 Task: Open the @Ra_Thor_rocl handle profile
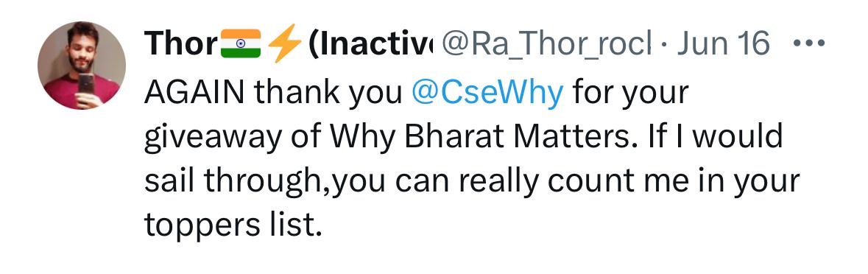546,43
